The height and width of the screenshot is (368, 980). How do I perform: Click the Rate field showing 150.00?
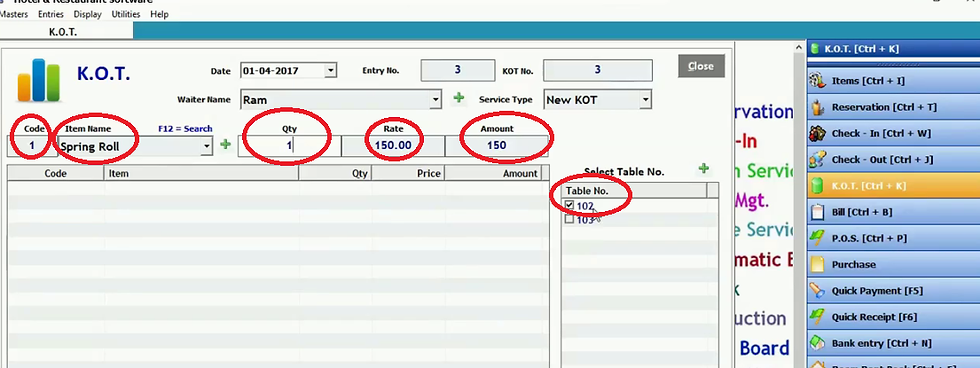click(x=392, y=146)
